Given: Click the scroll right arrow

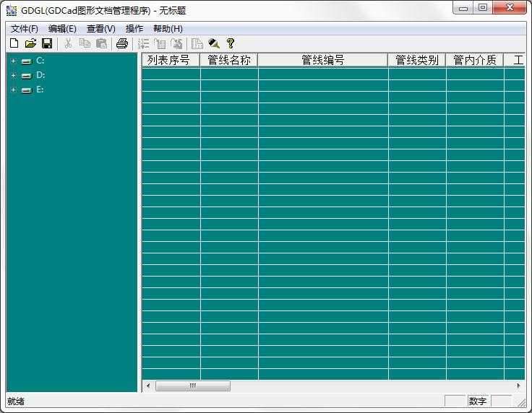Looking at the screenshot, I should 518,386.
